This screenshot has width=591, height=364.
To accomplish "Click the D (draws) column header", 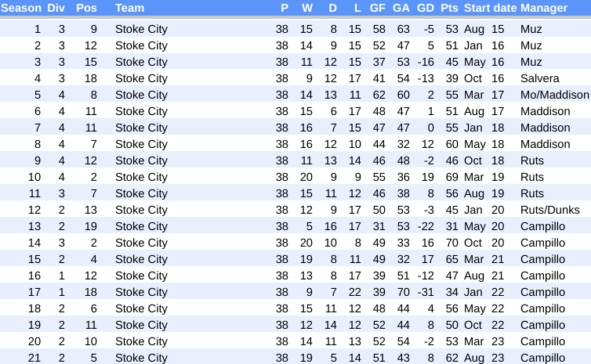I will click(x=332, y=8).
